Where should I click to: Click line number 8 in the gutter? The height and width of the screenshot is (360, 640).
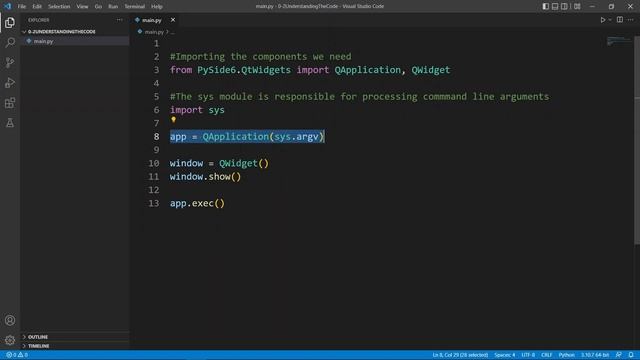point(156,137)
